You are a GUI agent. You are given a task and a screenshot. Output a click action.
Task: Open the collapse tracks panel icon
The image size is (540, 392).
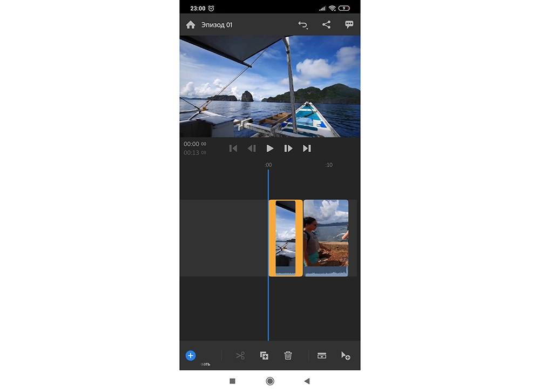(322, 355)
